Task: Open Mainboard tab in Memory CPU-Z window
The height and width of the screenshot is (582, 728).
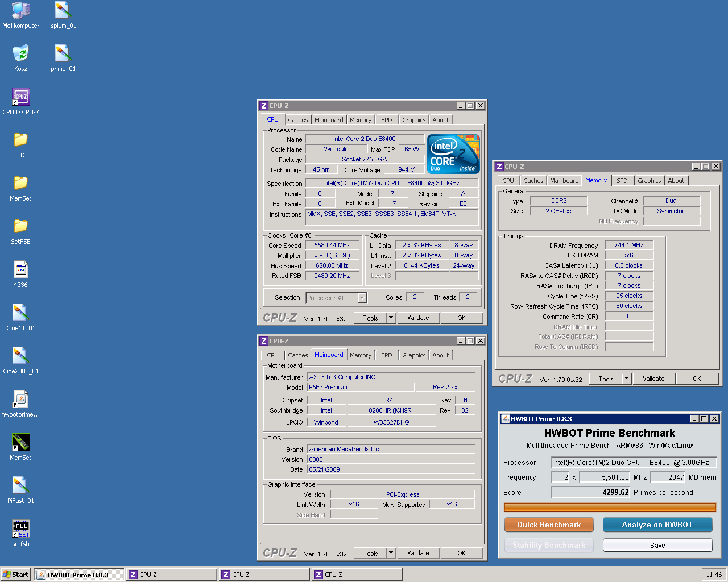Action: pos(564,181)
